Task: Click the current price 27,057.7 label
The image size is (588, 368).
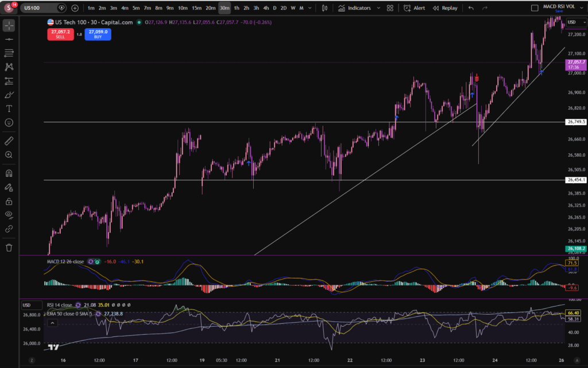Action: pyautogui.click(x=575, y=64)
